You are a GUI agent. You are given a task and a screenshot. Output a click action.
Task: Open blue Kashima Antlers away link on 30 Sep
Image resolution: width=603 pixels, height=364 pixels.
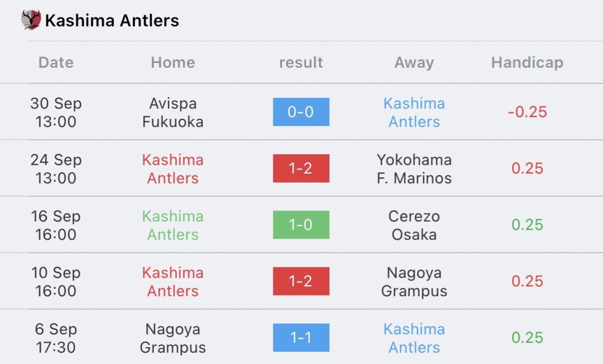tap(414, 112)
